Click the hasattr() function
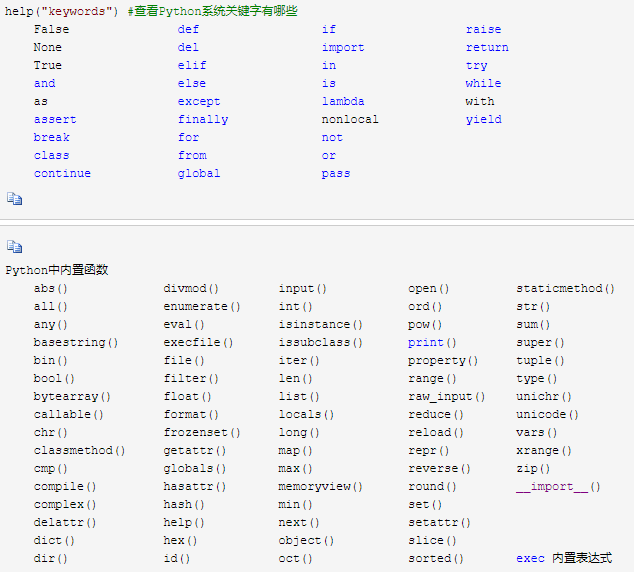The height and width of the screenshot is (572, 634). (x=194, y=486)
